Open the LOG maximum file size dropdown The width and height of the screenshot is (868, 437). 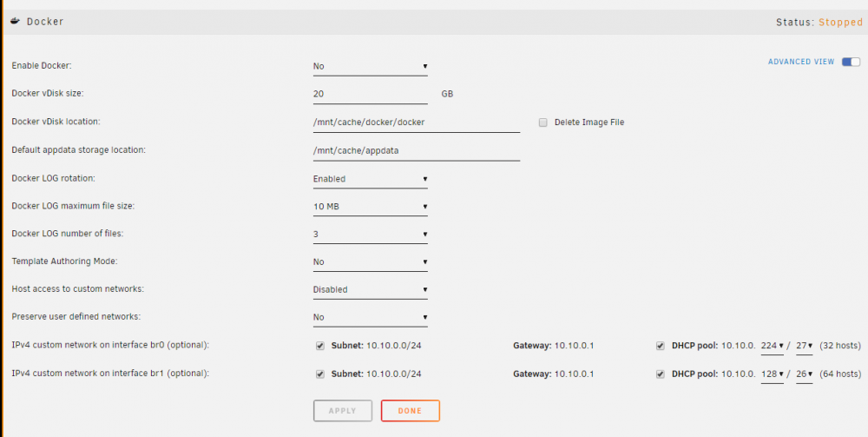click(x=371, y=207)
